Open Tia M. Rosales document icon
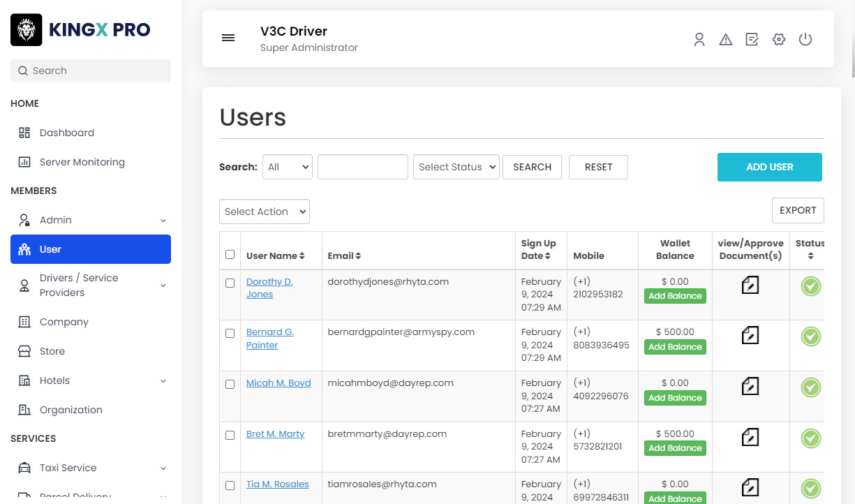 click(x=750, y=487)
